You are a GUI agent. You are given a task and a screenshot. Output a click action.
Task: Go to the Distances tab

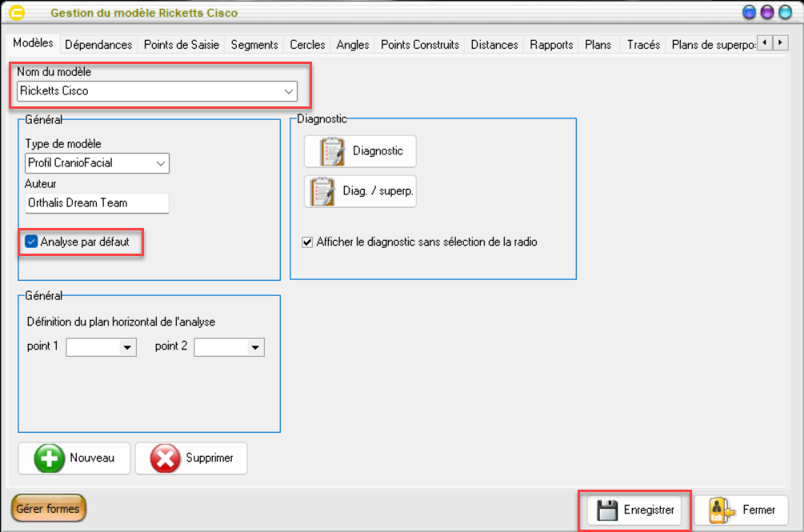click(x=494, y=45)
